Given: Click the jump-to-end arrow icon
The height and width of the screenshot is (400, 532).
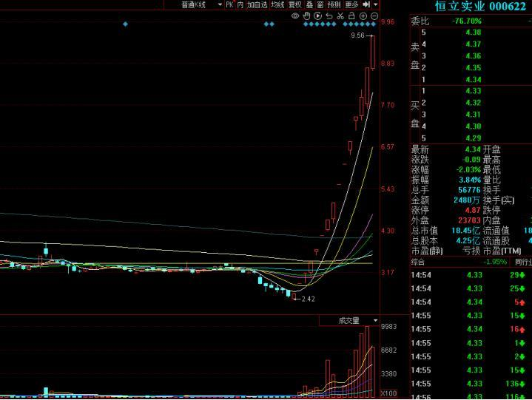Looking at the screenshot, I should pos(366,4).
